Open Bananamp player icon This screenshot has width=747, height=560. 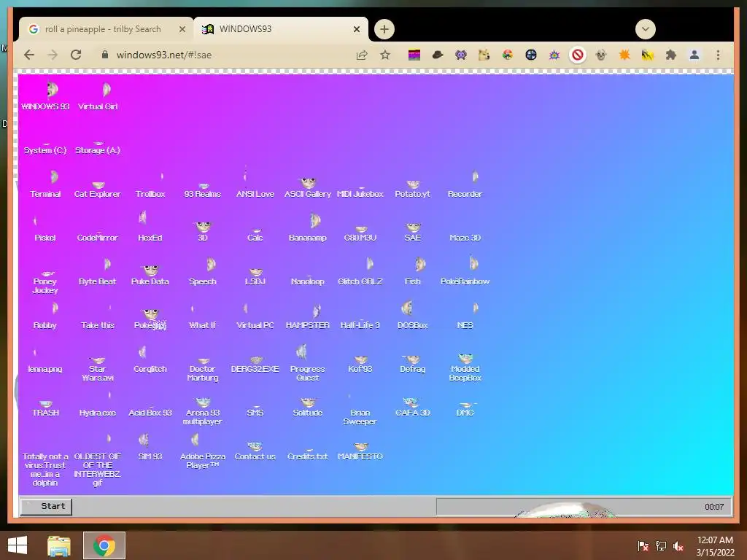[308, 228]
